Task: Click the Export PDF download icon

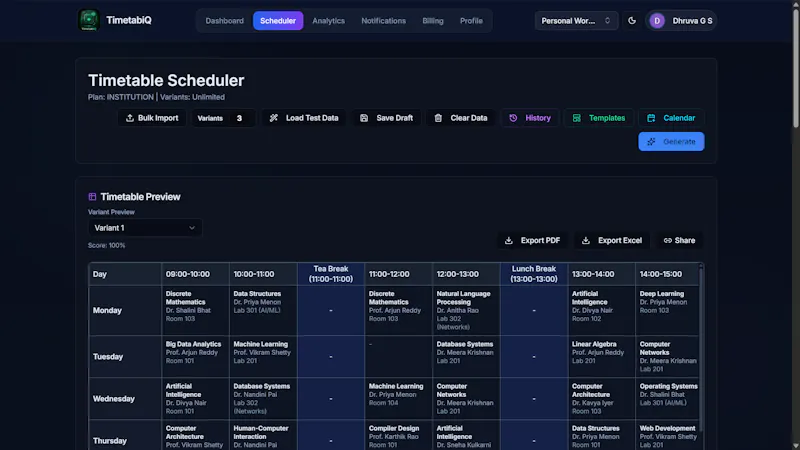Action: coord(509,240)
